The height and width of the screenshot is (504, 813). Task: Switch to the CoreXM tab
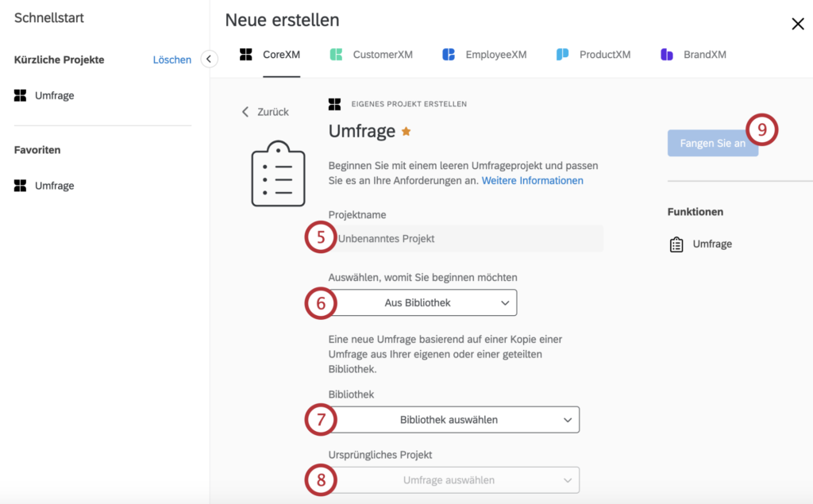tap(281, 55)
